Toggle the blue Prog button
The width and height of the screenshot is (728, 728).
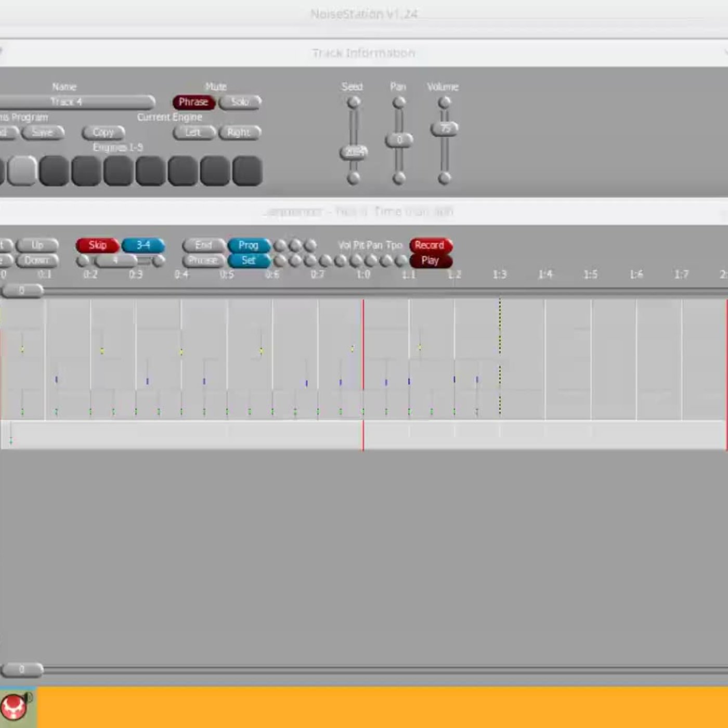[x=249, y=245]
